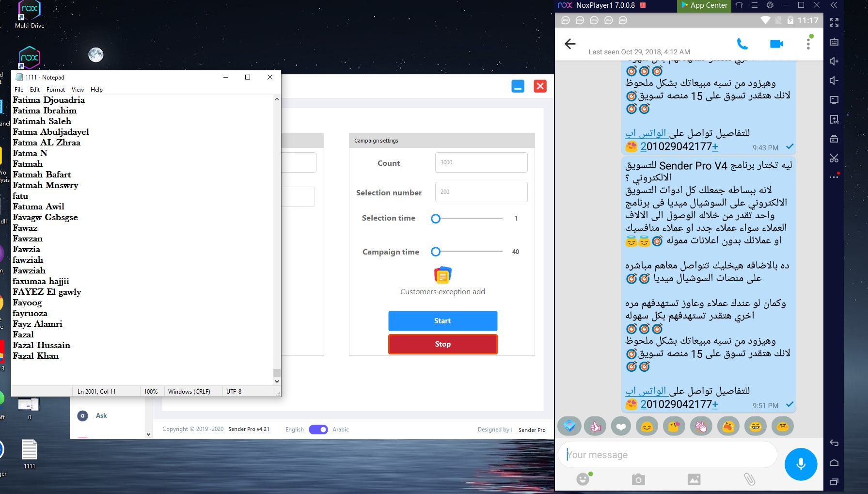This screenshot has height=494, width=868.
Task: Open more Nox tools three-dot icon
Action: click(834, 176)
